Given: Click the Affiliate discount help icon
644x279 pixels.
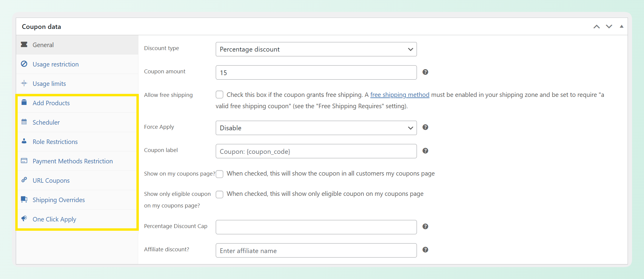Looking at the screenshot, I should [425, 250].
